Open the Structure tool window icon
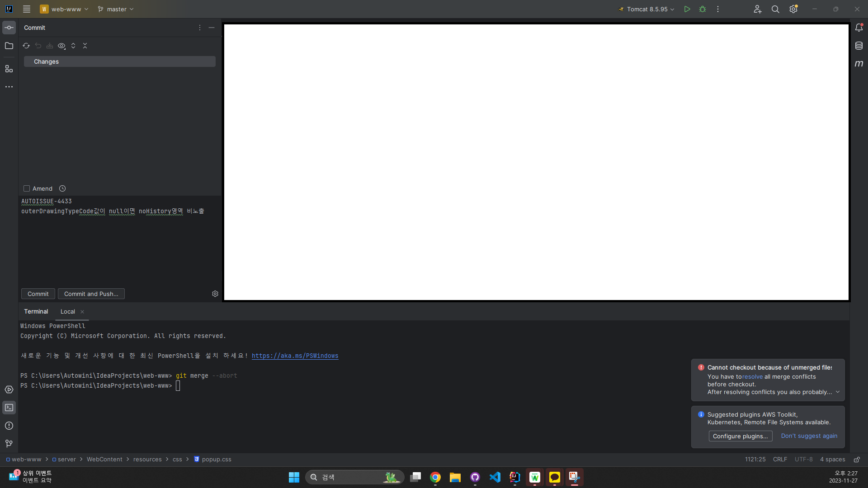Screen dimensions: 868x488 [x=9, y=69]
